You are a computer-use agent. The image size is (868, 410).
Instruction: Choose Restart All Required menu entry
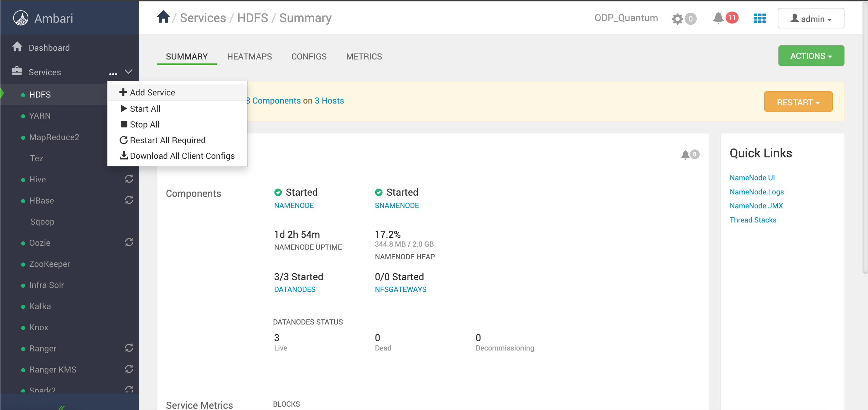tap(177, 140)
